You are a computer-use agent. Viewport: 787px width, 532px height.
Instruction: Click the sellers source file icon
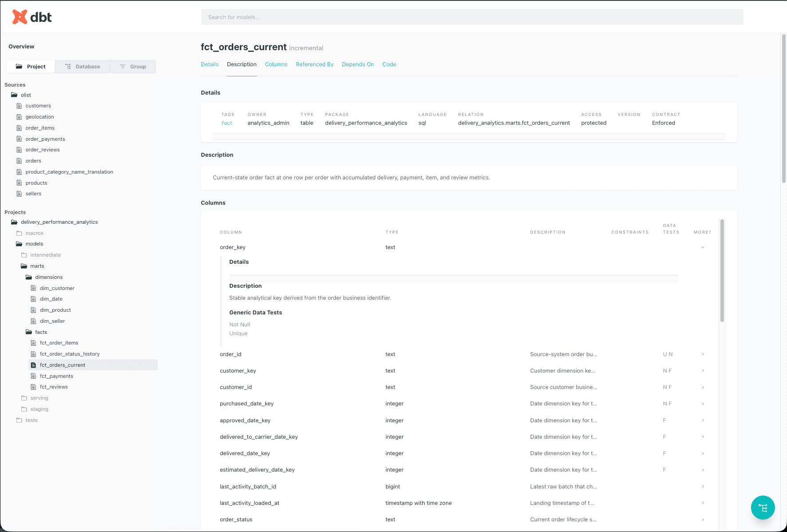(x=19, y=194)
